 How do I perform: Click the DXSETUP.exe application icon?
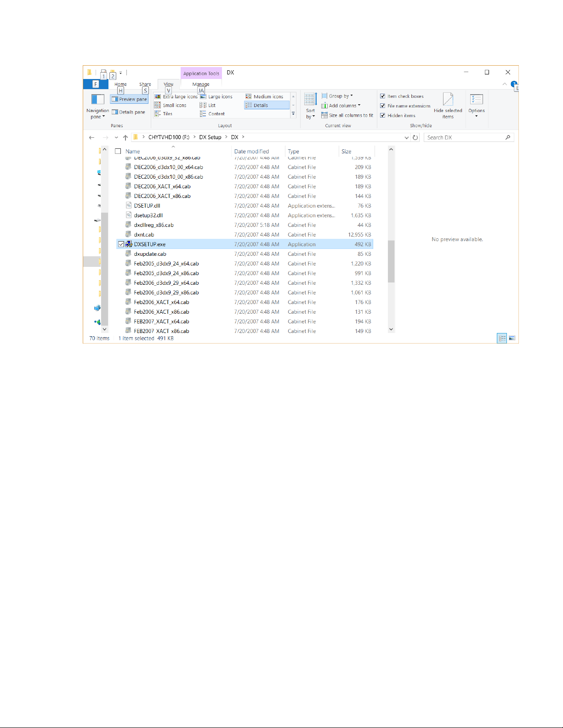129,244
